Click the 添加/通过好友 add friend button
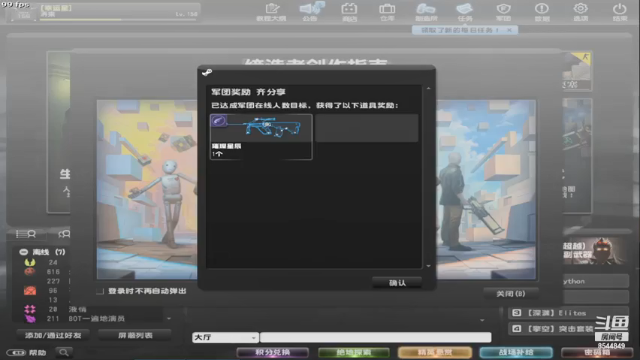 (x=53, y=335)
